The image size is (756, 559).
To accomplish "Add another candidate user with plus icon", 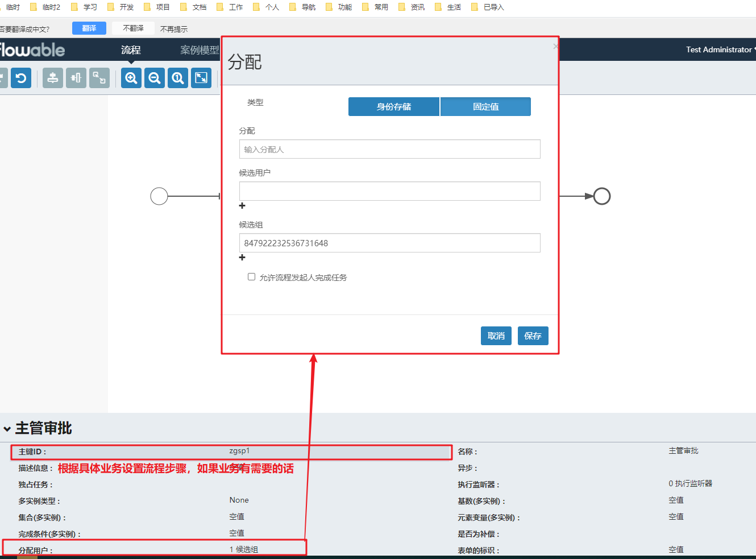I will pyautogui.click(x=242, y=206).
